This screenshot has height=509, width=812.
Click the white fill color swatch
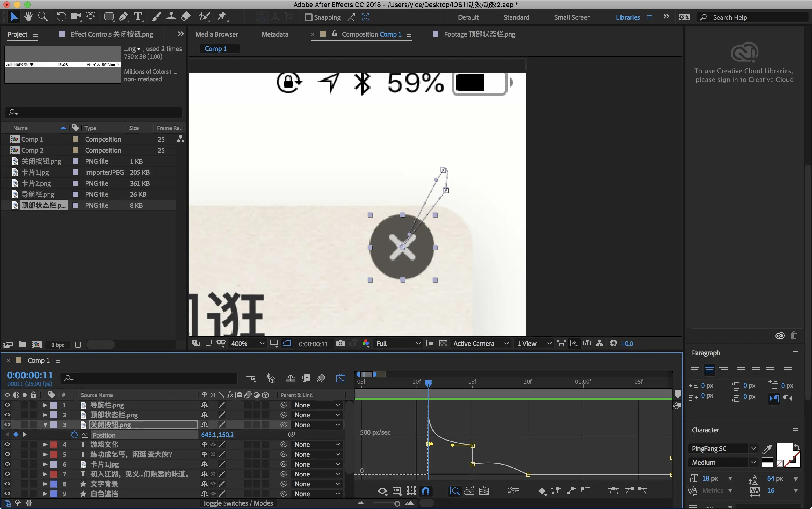tap(784, 451)
